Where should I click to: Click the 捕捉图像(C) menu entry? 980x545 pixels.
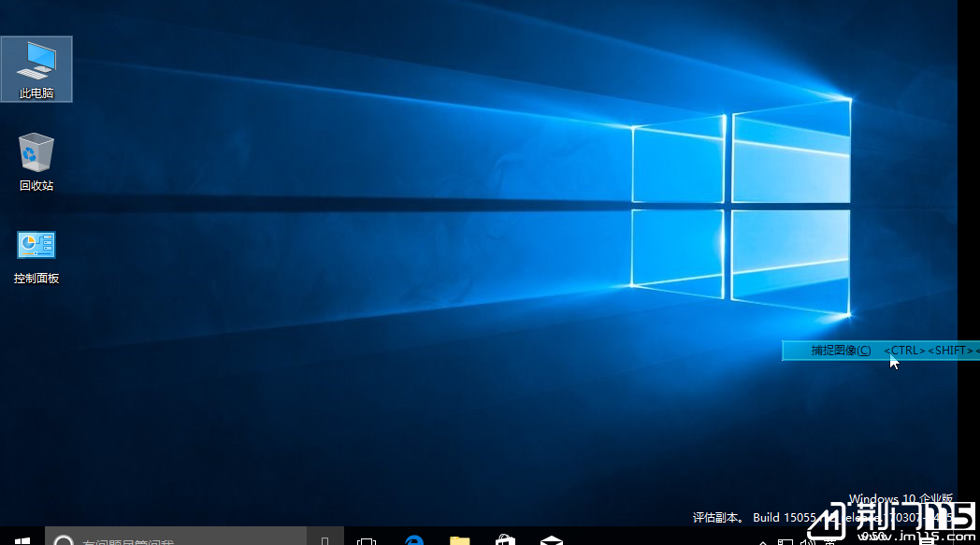[x=880, y=351]
